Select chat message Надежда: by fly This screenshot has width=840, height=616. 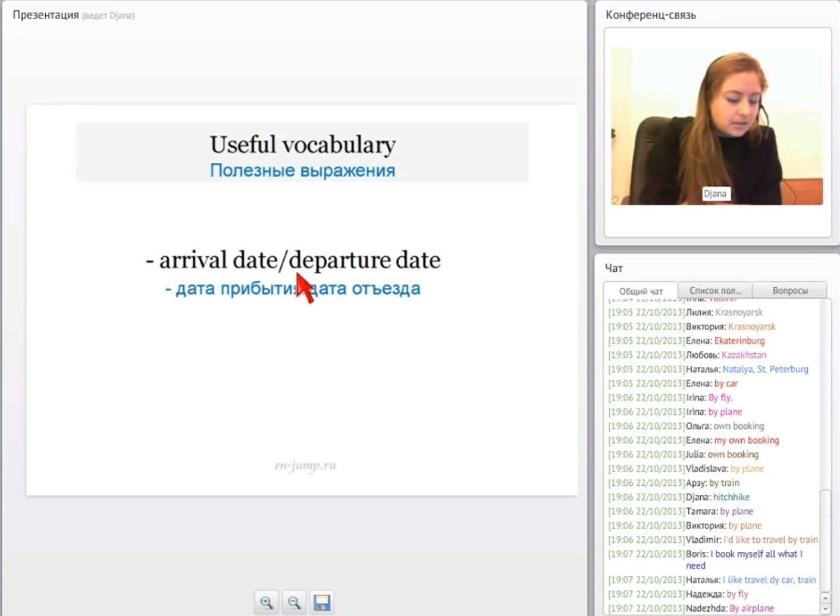[x=678, y=595]
